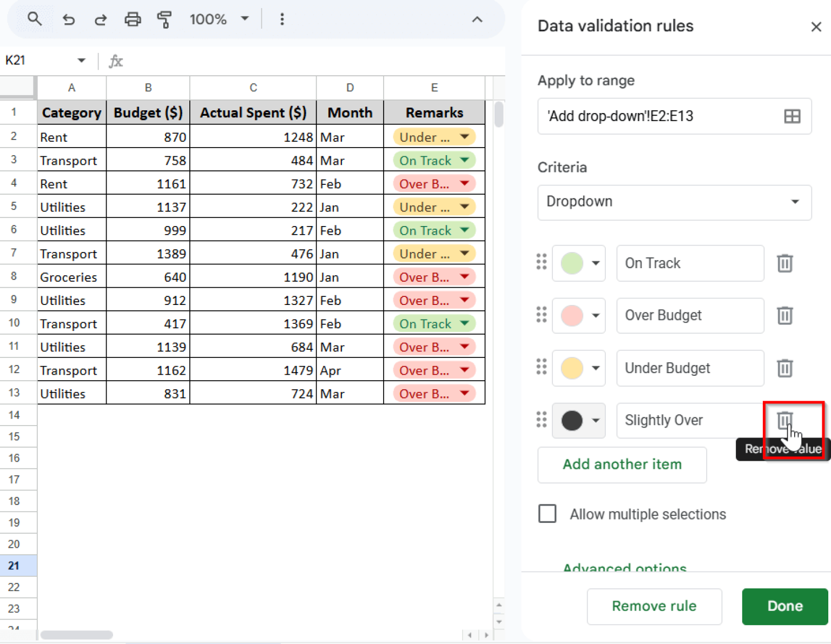
Task: Open the select data range grid icon
Action: pos(792,116)
